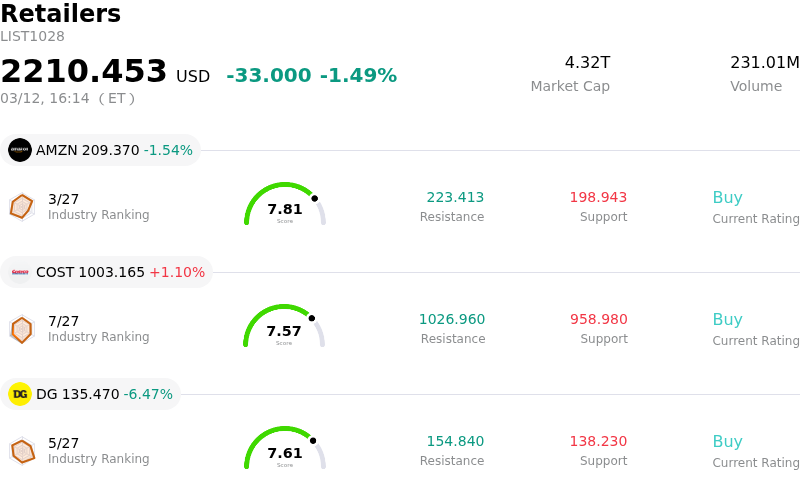
Task: Open the COST 1003.165 ticker chip
Action: point(107,272)
